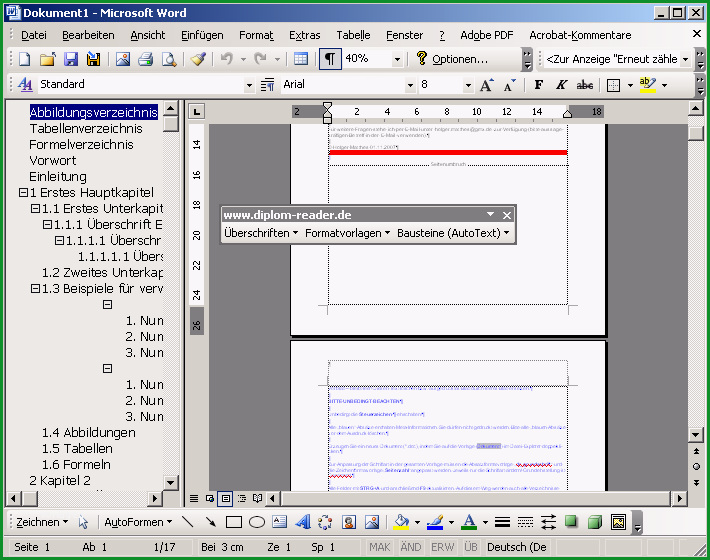Save the document with floppy disk icon
The width and height of the screenshot is (710, 560).
tap(71, 59)
